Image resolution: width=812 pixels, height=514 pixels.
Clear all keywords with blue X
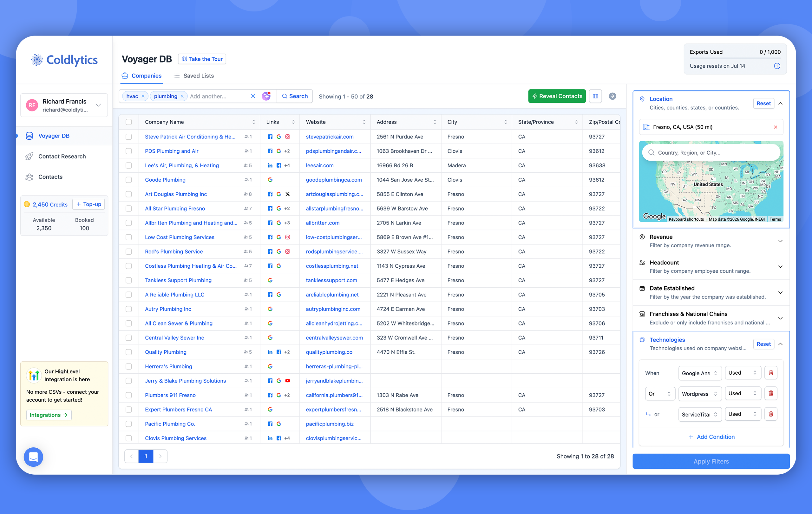253,96
